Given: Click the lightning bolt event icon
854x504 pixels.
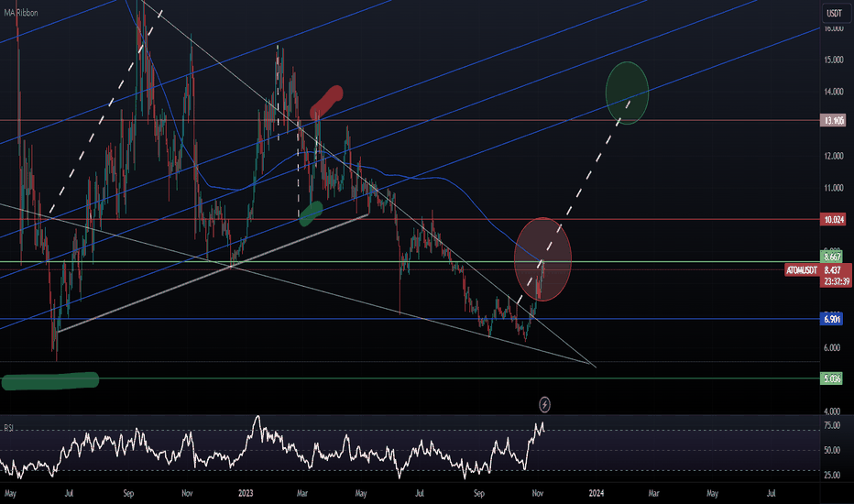Looking at the screenshot, I should click(x=544, y=404).
